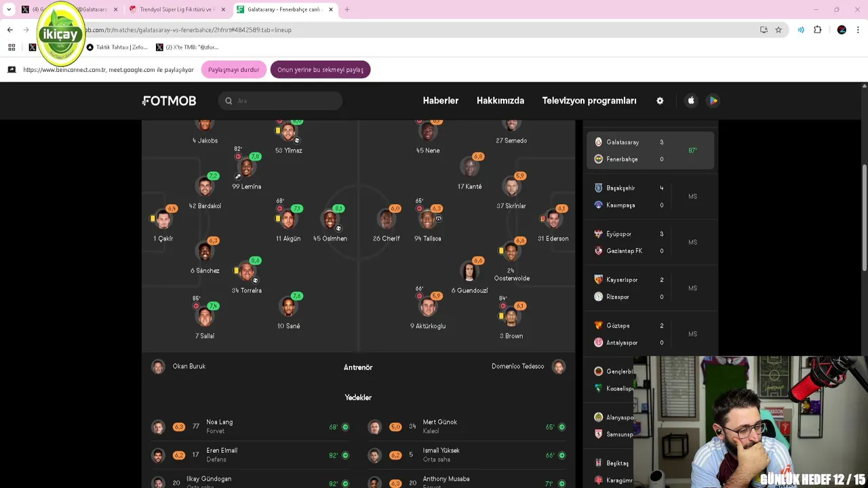Click browser back arrow

click(x=10, y=30)
